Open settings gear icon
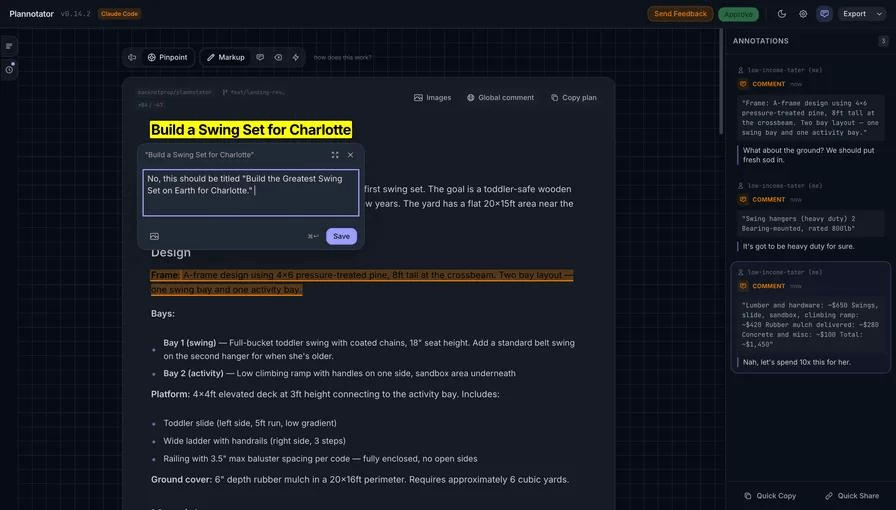 tap(803, 14)
